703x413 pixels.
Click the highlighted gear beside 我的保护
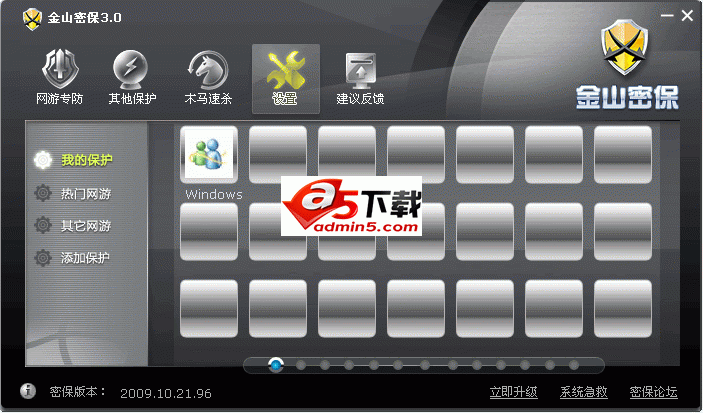tap(43, 160)
